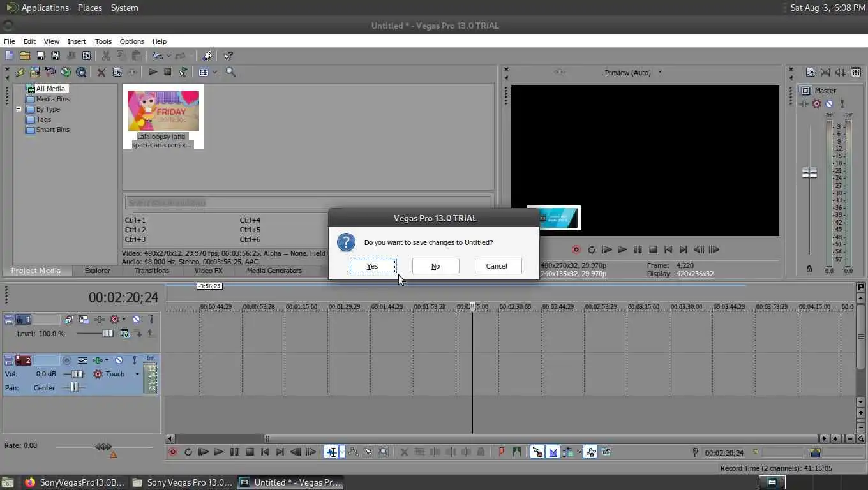Switch to the Video FX tab

(208, 271)
